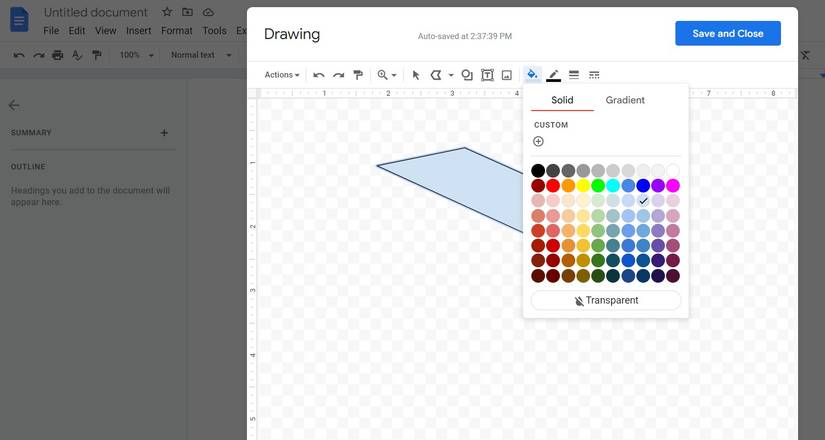
Task: Select the Shape tool icon
Action: coord(467,75)
